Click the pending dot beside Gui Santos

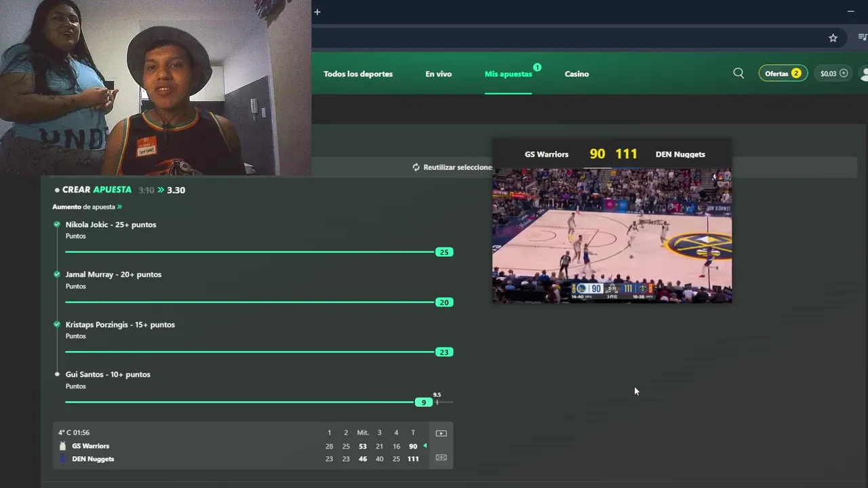coord(57,374)
